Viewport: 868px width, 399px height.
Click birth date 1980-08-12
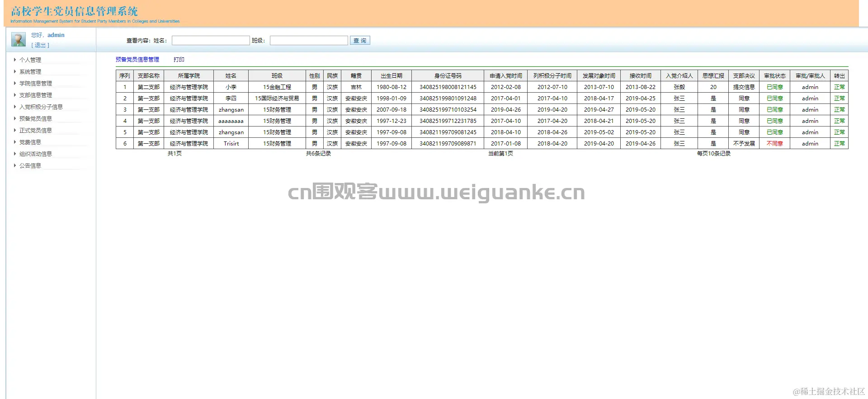392,87
